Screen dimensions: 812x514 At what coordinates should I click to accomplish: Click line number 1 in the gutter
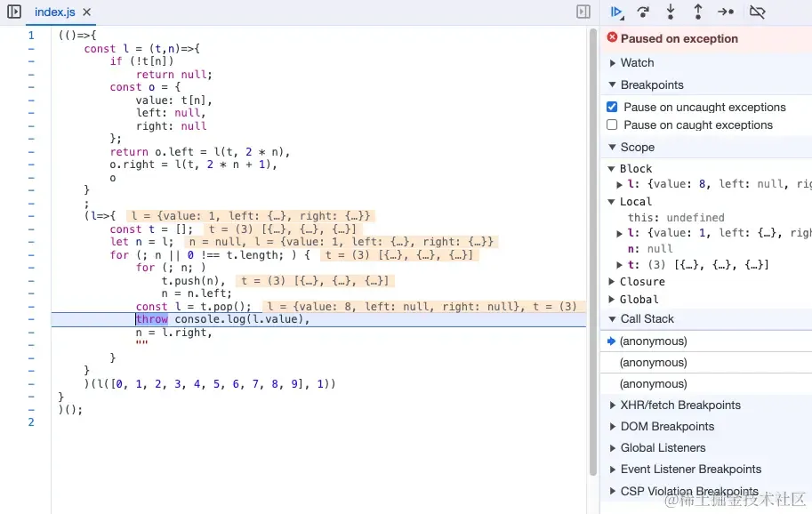(31, 36)
